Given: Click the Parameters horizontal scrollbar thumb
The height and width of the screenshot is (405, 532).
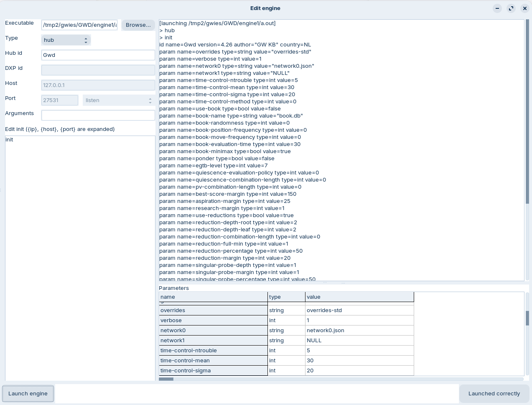Looking at the screenshot, I should 166,379.
